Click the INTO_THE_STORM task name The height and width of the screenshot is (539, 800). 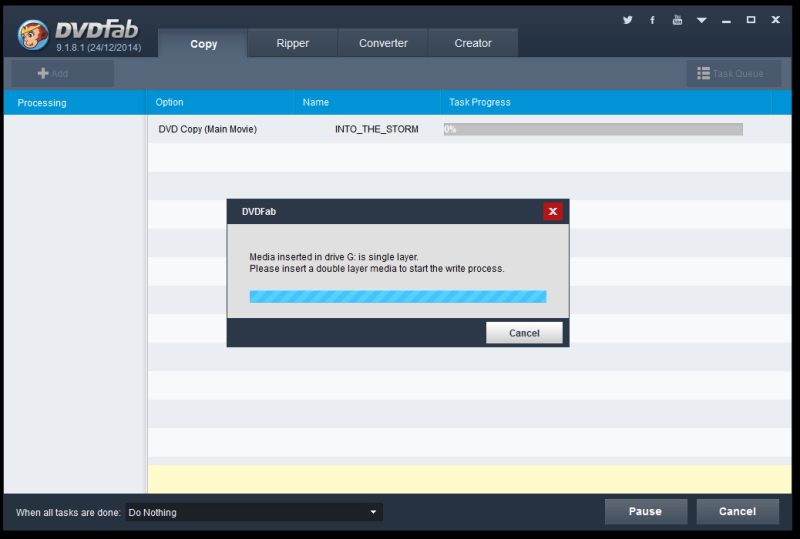click(x=377, y=129)
